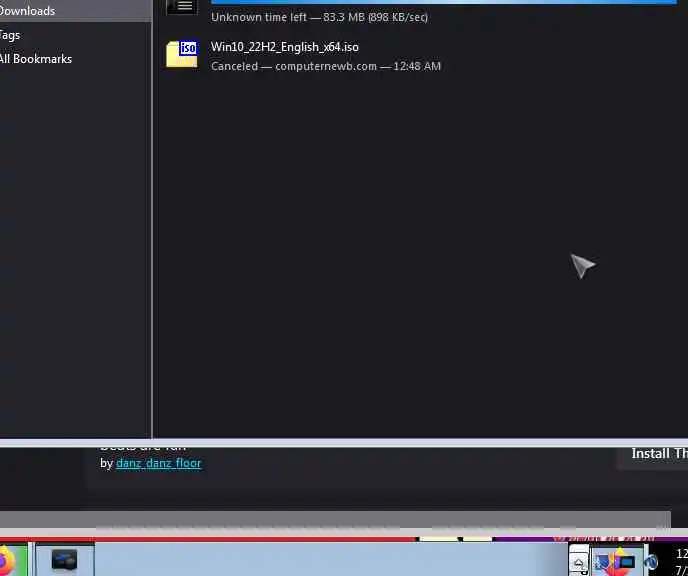The height and width of the screenshot is (576, 688).
Task: Click the taskbar clock
Action: pos(681,562)
